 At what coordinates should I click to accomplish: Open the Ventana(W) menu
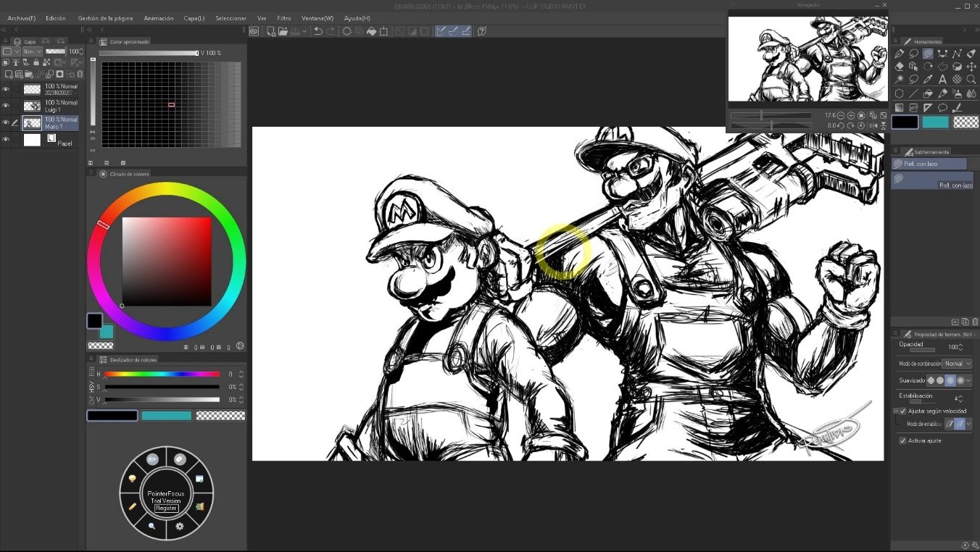tap(317, 18)
